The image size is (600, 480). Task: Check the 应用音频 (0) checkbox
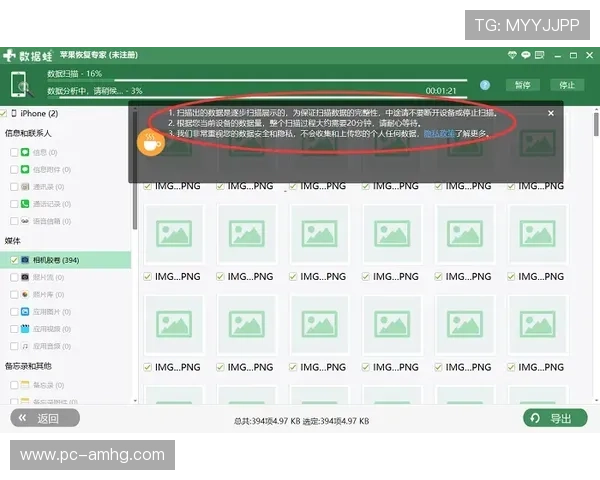point(14,347)
